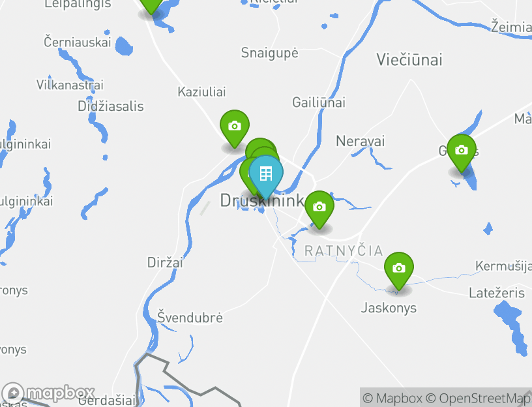
Task: Select the camera marker near Grūtas lake
Action: 462,153
